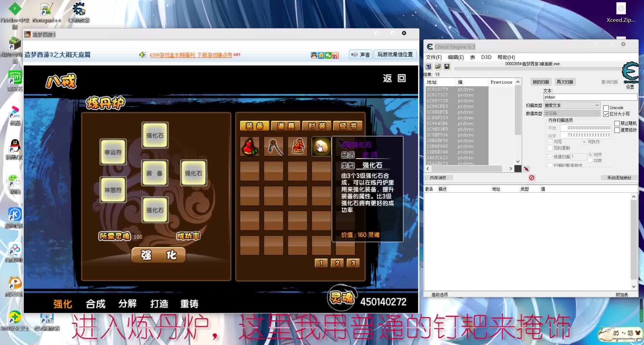The image size is (644, 345).
Task: Open Youku desktop shortcut
Action: click(x=14, y=115)
